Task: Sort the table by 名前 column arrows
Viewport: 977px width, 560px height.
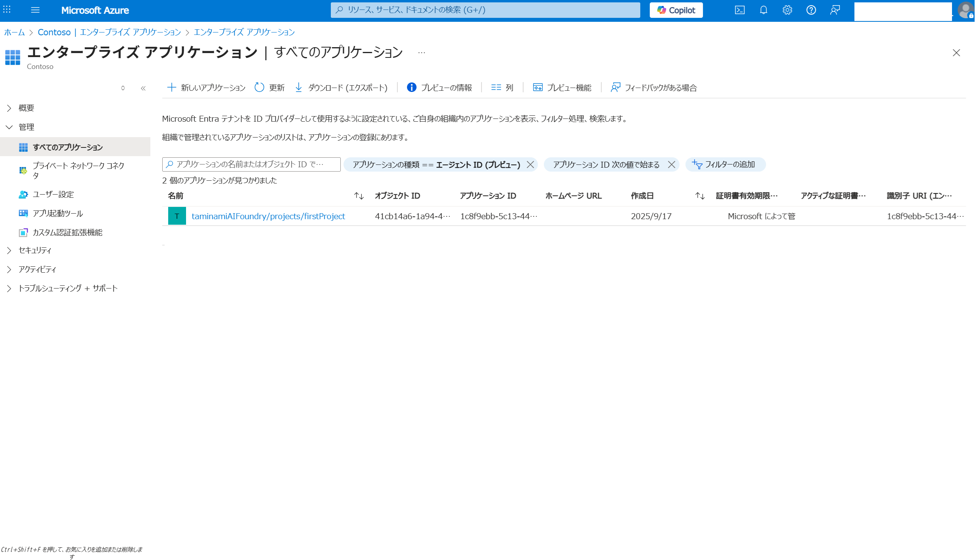Action: coord(360,196)
